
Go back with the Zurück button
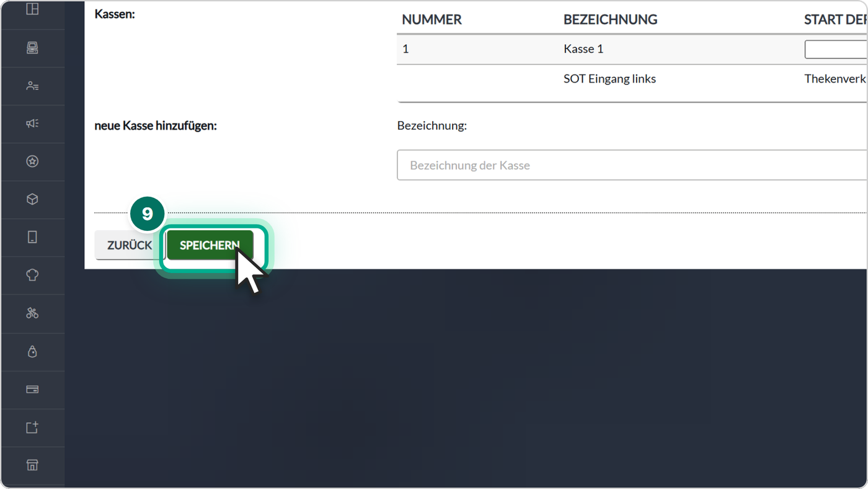(130, 245)
